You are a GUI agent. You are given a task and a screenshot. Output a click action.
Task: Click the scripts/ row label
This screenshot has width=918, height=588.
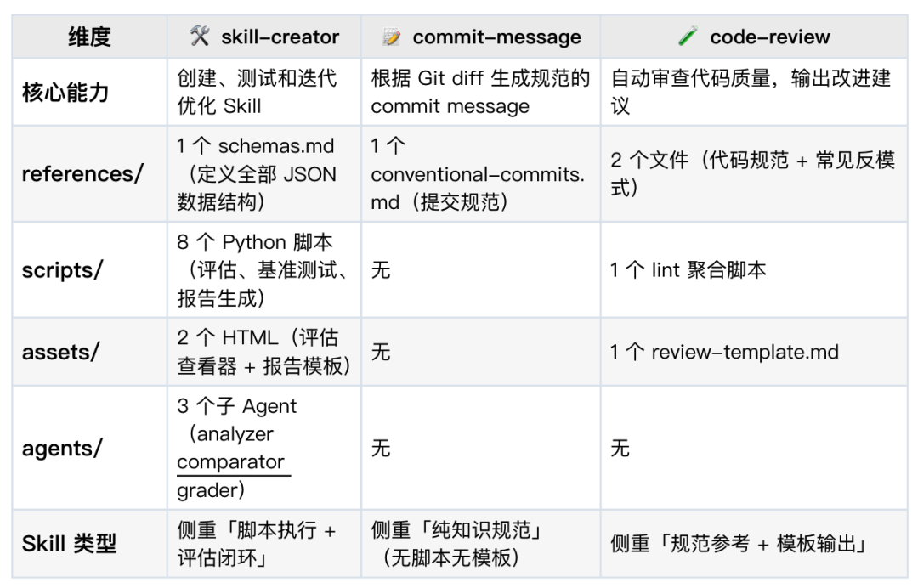coord(62,269)
